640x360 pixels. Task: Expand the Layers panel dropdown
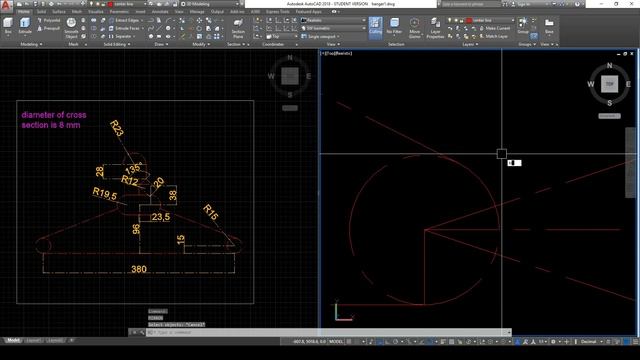[x=470, y=44]
